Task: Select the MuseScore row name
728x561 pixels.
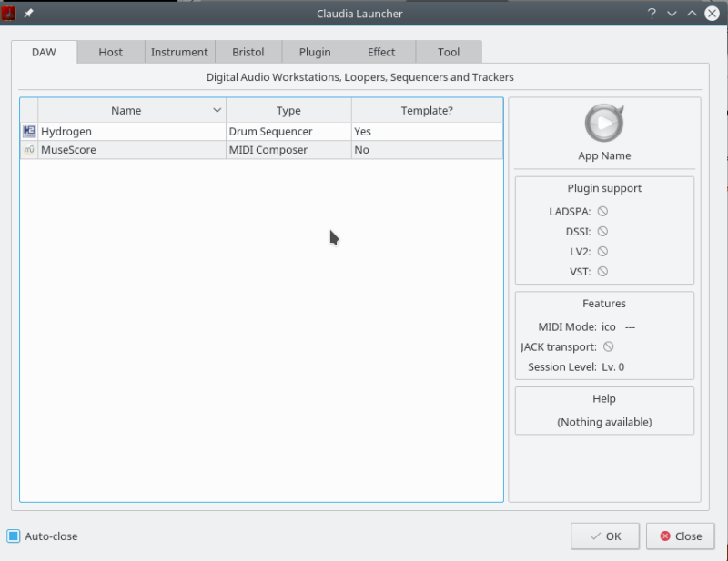Action: coord(69,150)
